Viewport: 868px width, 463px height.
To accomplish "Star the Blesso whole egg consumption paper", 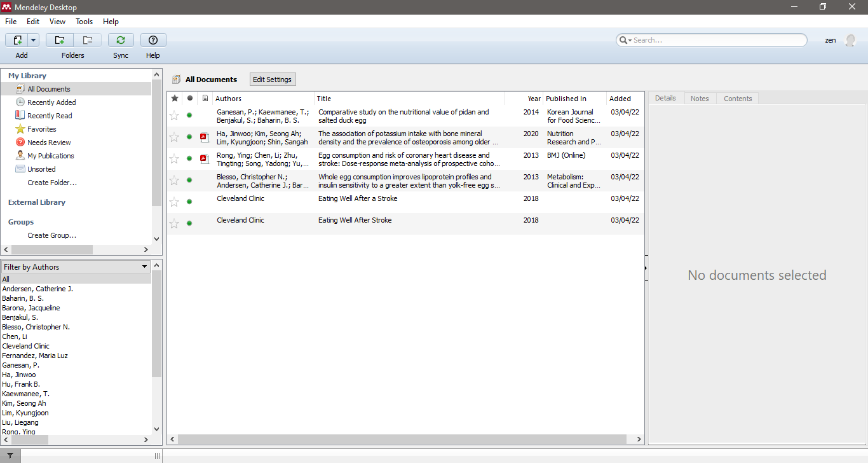I will coord(174,180).
